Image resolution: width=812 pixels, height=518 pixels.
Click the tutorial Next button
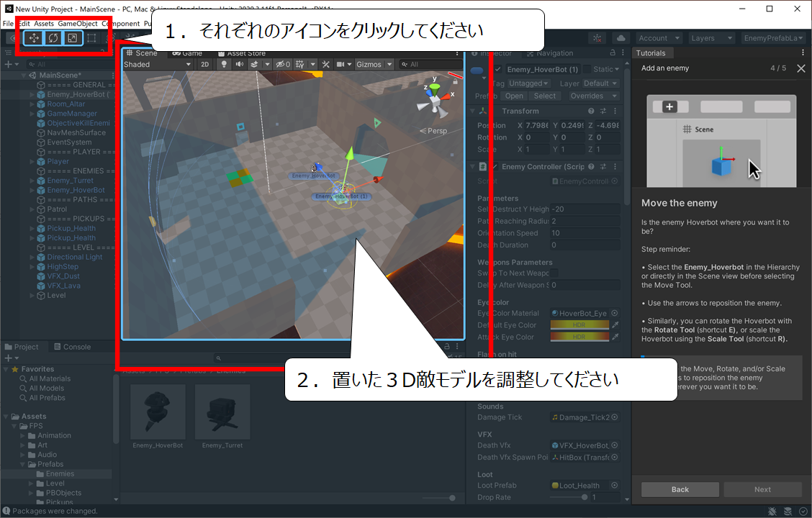click(762, 489)
